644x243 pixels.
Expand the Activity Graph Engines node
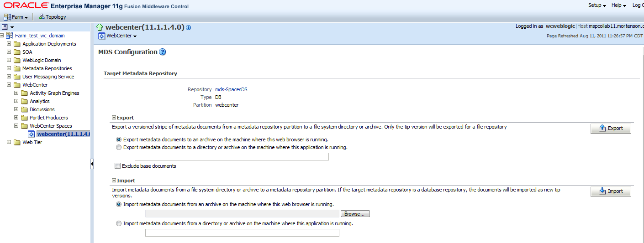click(x=16, y=93)
